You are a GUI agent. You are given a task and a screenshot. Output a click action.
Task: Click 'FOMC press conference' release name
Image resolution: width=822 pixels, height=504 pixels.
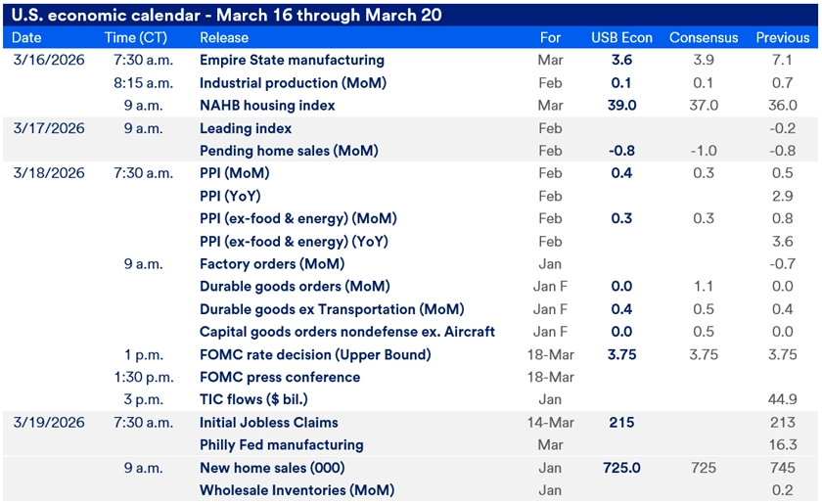point(280,378)
